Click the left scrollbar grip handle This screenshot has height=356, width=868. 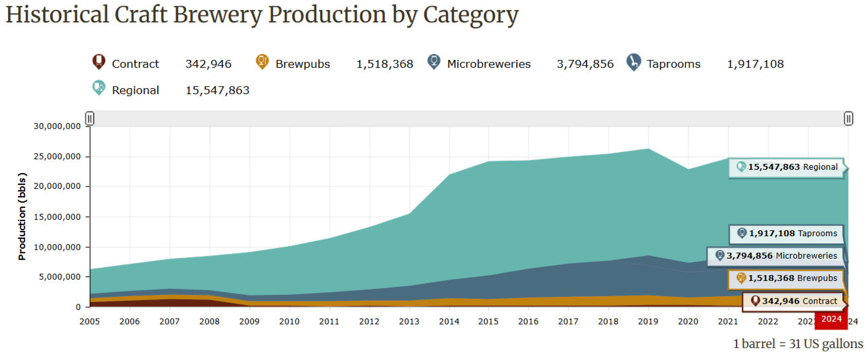click(x=90, y=118)
